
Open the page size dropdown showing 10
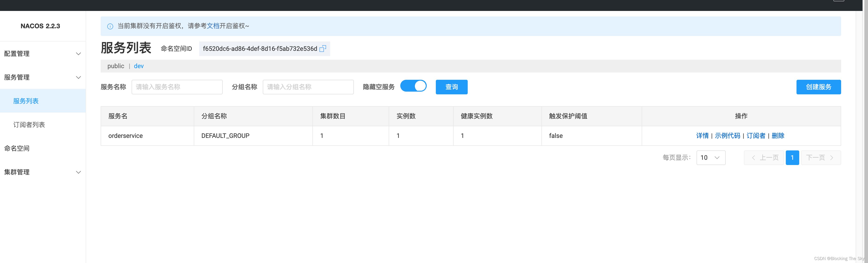tap(711, 157)
